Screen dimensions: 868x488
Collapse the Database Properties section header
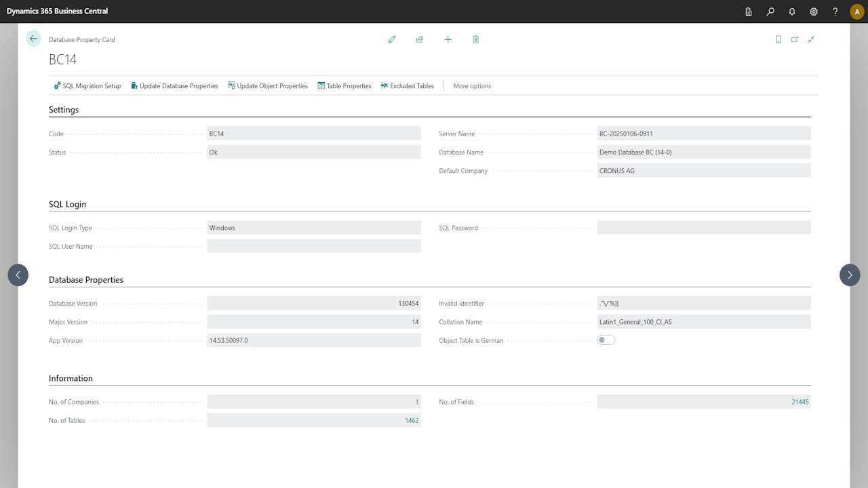[x=86, y=280]
